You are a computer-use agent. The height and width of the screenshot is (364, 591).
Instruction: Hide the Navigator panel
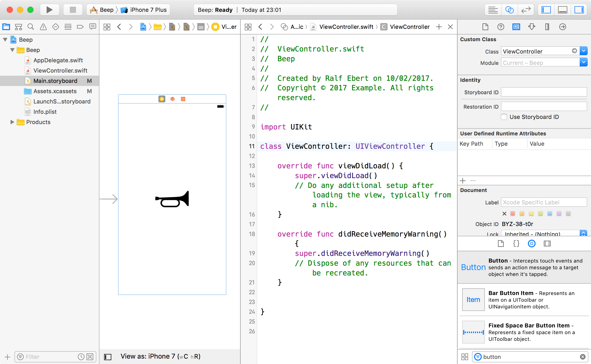click(x=546, y=10)
